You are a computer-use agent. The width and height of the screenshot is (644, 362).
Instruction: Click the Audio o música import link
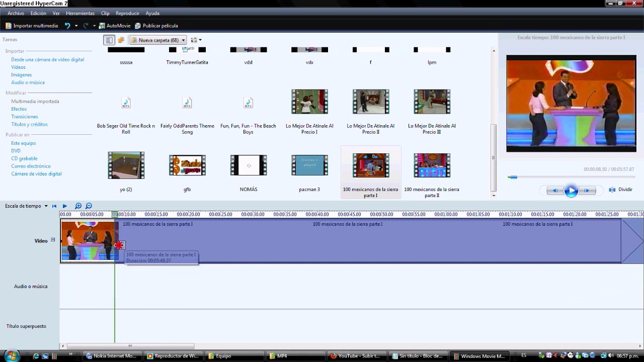click(x=28, y=82)
